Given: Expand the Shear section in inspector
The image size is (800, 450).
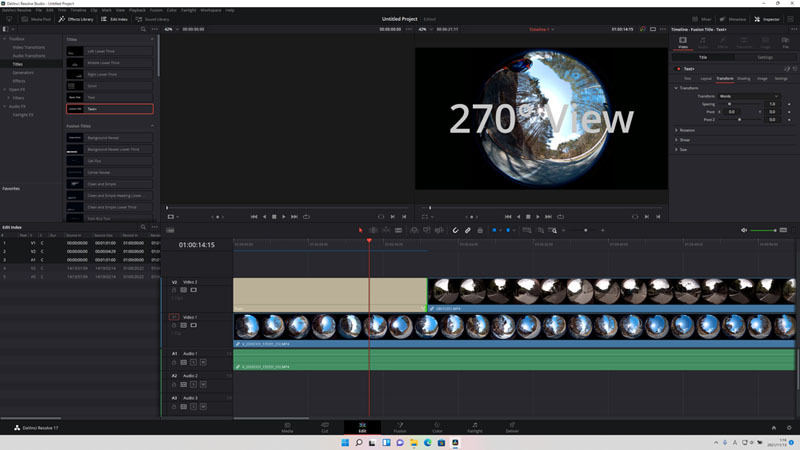Looking at the screenshot, I should click(x=677, y=140).
